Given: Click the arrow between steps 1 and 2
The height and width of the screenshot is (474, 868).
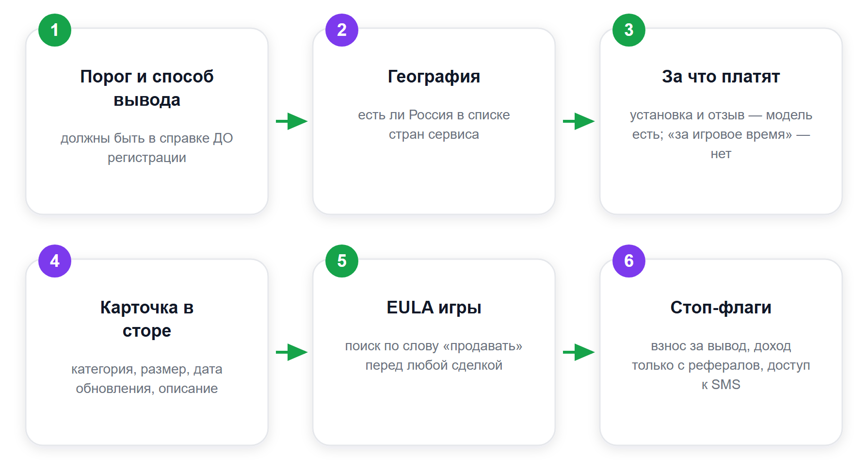Looking at the screenshot, I should point(291,121).
